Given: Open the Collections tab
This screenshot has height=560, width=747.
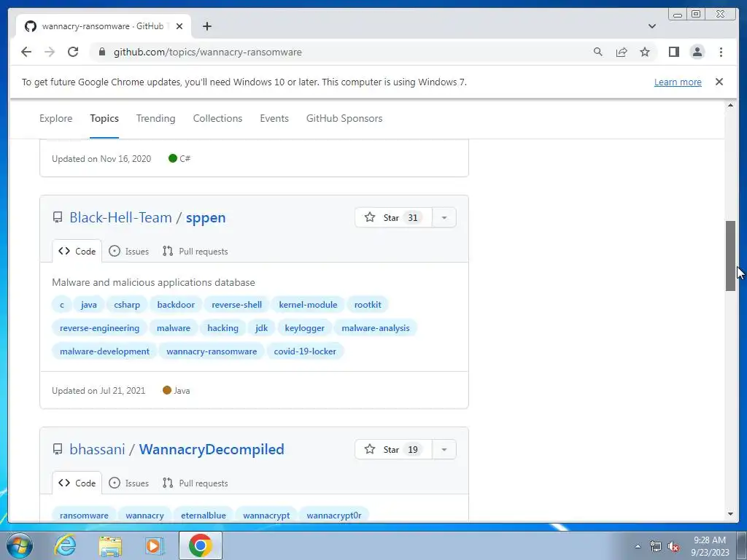Looking at the screenshot, I should coord(217,119).
